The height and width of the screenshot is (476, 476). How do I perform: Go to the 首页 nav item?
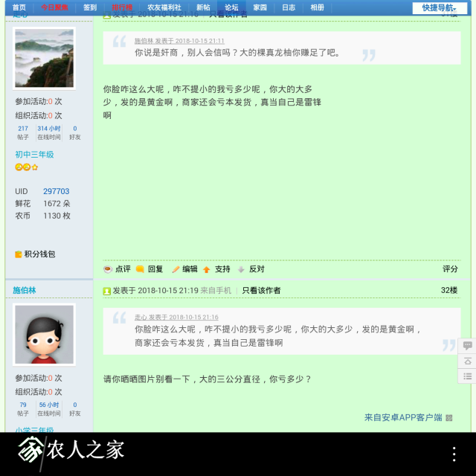[x=19, y=7]
